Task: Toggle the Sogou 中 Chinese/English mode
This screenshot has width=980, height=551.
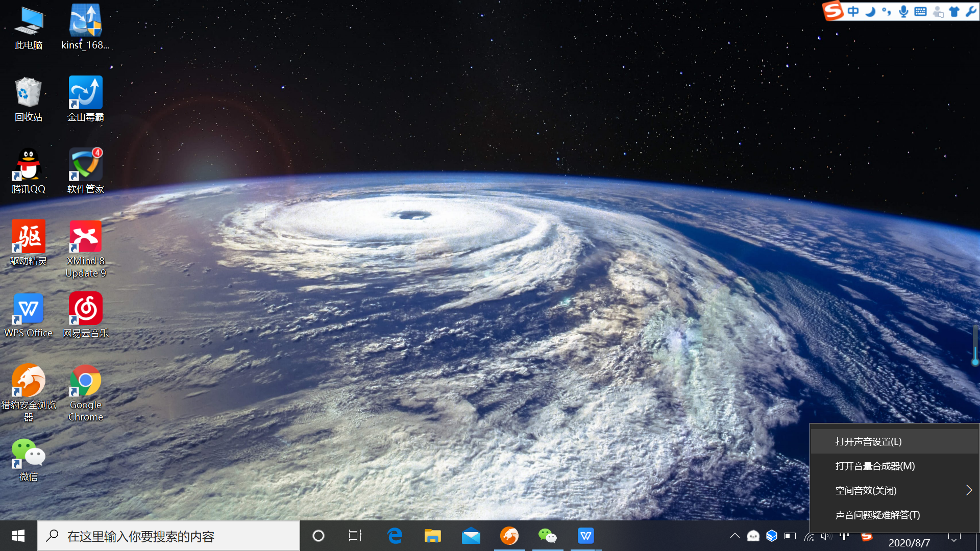Action: coord(853,11)
